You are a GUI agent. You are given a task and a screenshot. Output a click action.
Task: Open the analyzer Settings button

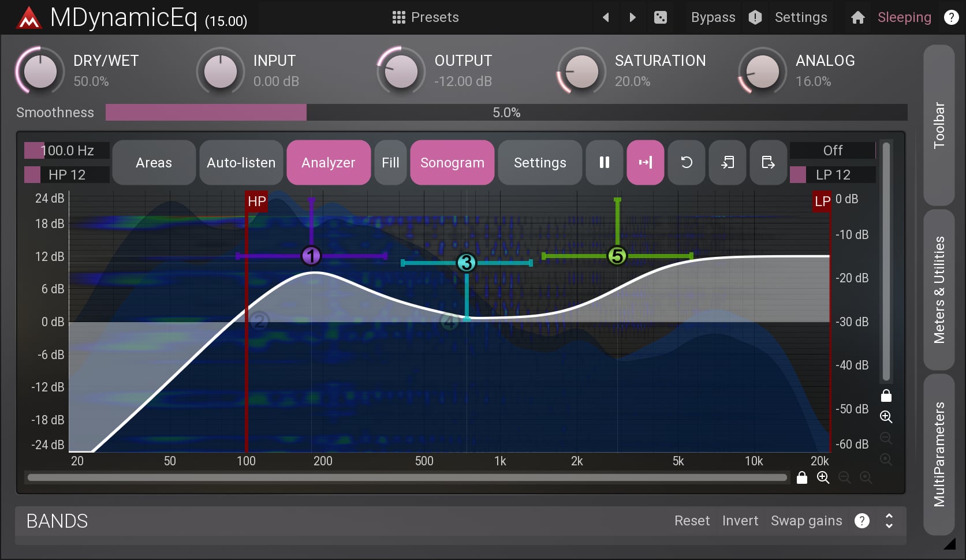click(x=540, y=163)
